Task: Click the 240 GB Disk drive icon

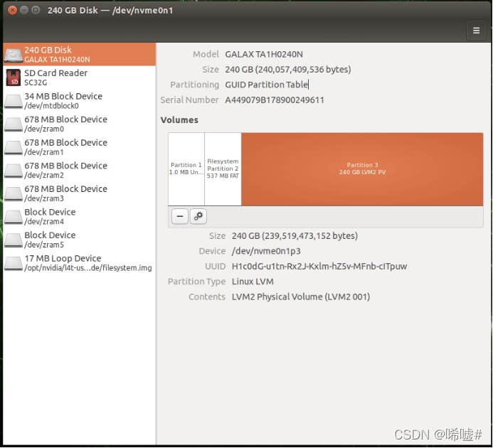Action: (14, 55)
